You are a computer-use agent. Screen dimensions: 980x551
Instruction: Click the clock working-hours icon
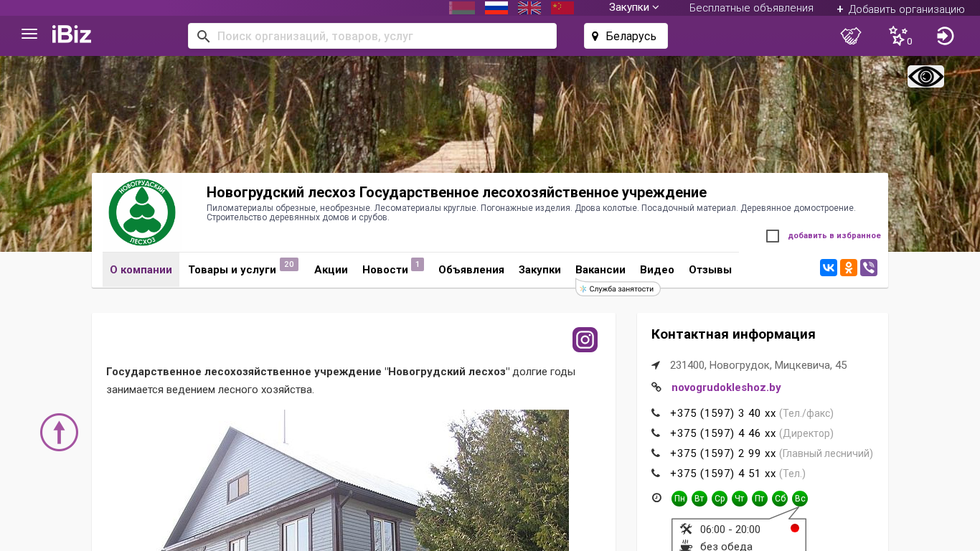pos(656,498)
